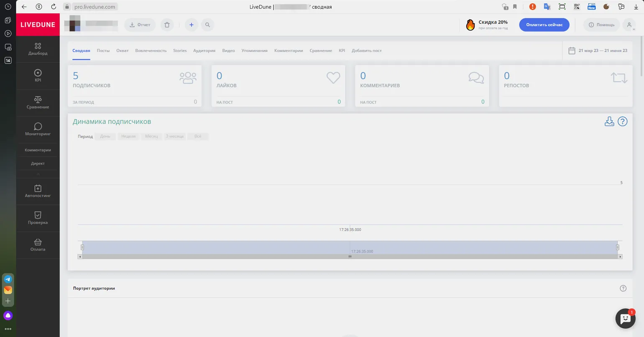Screen dimensions: 644x337
Task: Click the trash delete icon in the toolbar
Action: click(167, 25)
